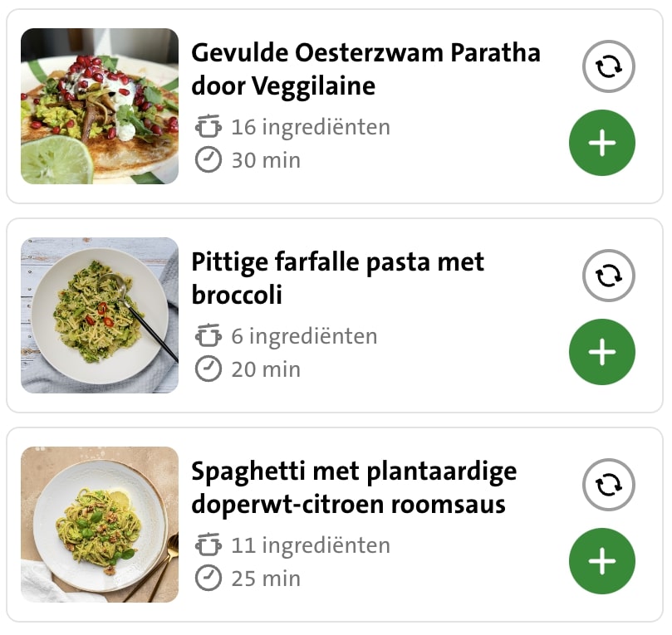Open the Paratha dish photo thumbnail
Viewport: 672px width, 635px height.
coord(100,106)
